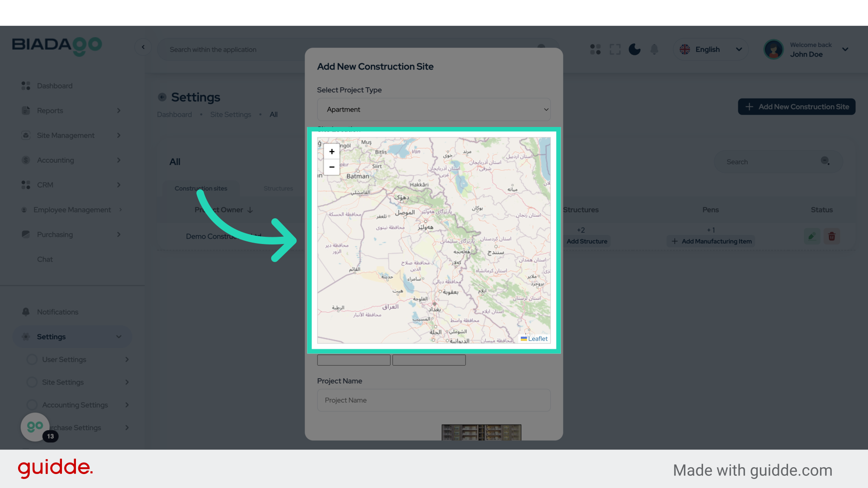Image resolution: width=868 pixels, height=488 pixels.
Task: Collapse the Settings sidebar menu
Action: tap(118, 337)
